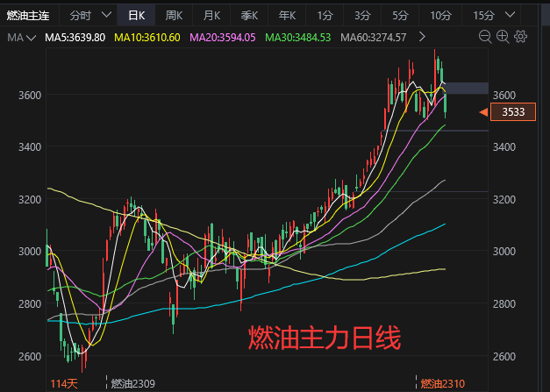
Task: Switch to the 分时 view
Action: pos(81,16)
